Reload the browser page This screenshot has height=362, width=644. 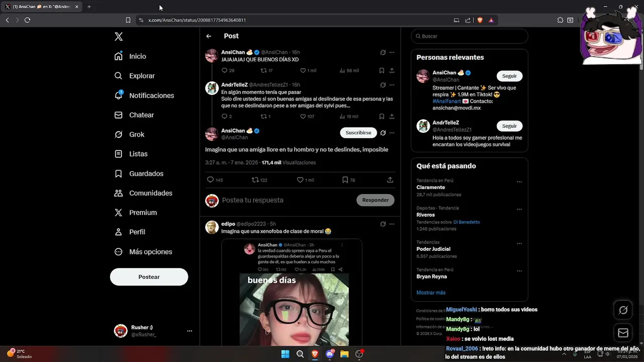[x=27, y=20]
